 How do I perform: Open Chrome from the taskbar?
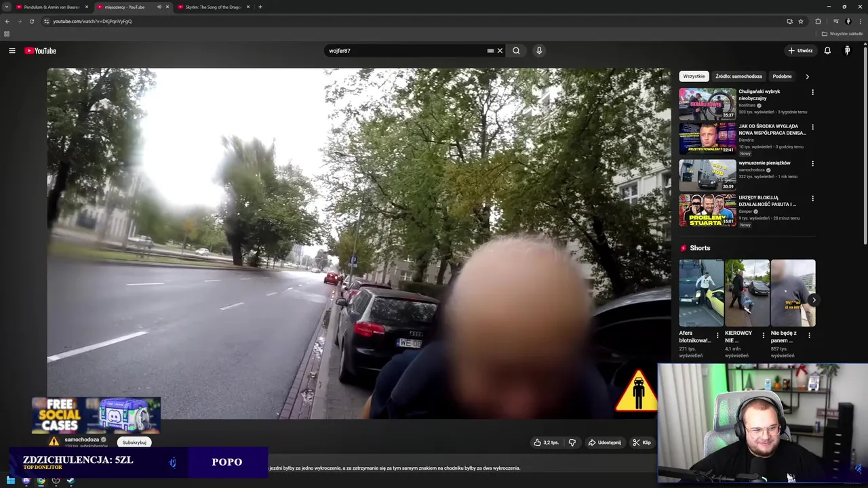tap(41, 481)
